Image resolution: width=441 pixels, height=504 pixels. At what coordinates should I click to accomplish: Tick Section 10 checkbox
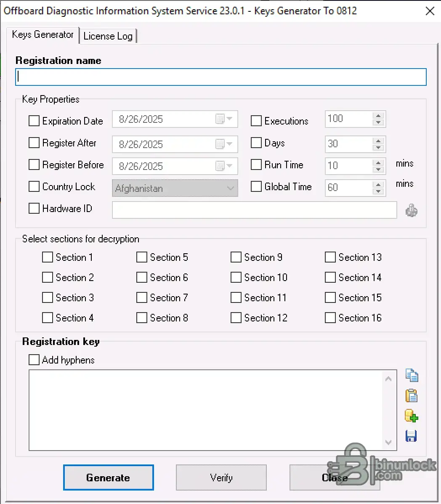pyautogui.click(x=236, y=277)
